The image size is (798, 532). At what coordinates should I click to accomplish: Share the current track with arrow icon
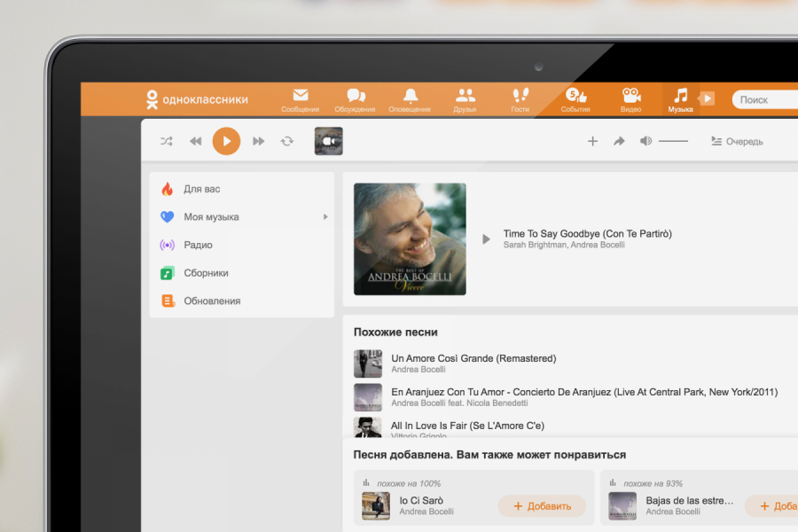(619, 141)
